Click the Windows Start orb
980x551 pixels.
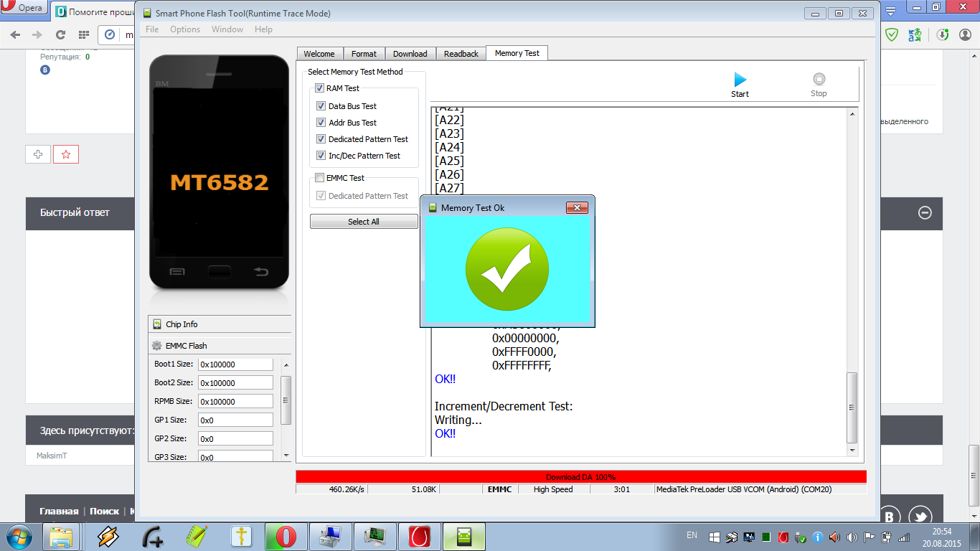[19, 537]
